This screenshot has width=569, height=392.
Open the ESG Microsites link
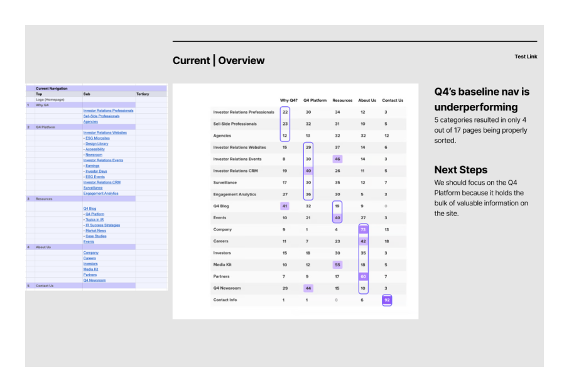click(97, 138)
